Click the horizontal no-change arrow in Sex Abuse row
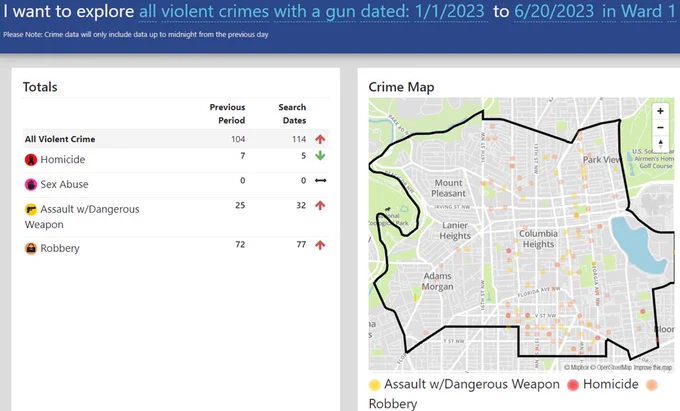 click(x=320, y=180)
